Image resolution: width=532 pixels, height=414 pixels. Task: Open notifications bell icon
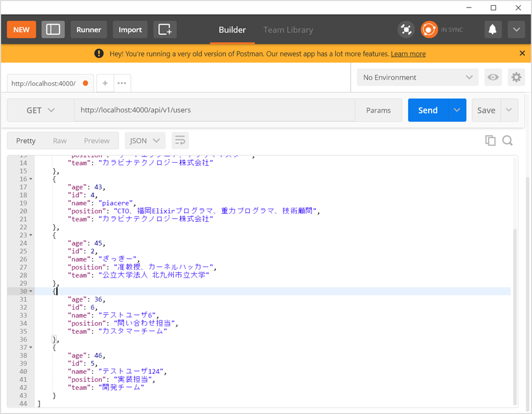tap(492, 29)
